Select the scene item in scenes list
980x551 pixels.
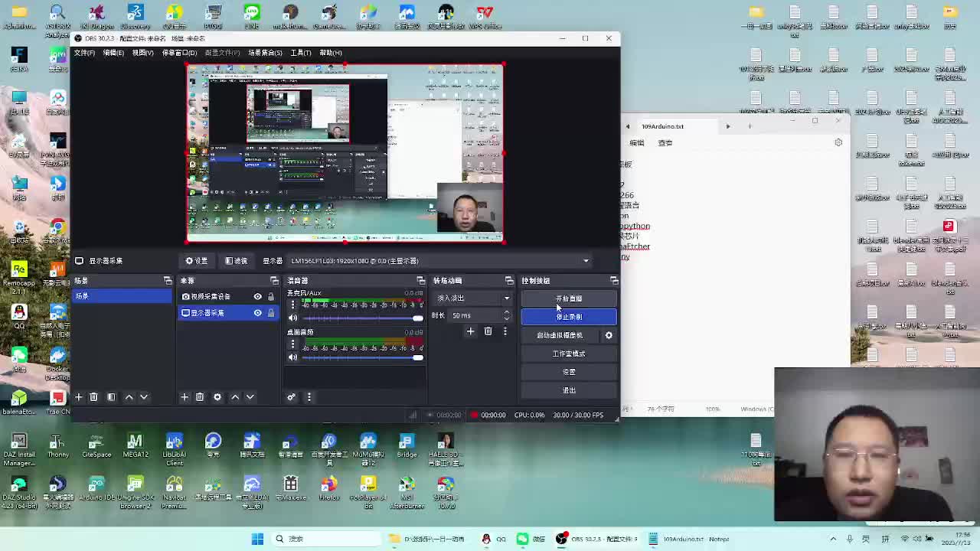[x=122, y=296]
